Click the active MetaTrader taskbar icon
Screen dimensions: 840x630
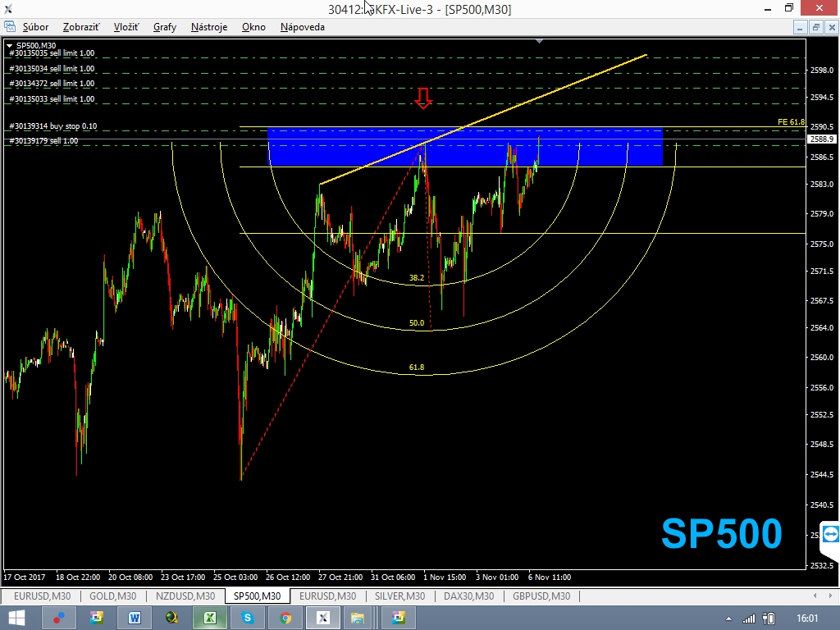click(322, 619)
